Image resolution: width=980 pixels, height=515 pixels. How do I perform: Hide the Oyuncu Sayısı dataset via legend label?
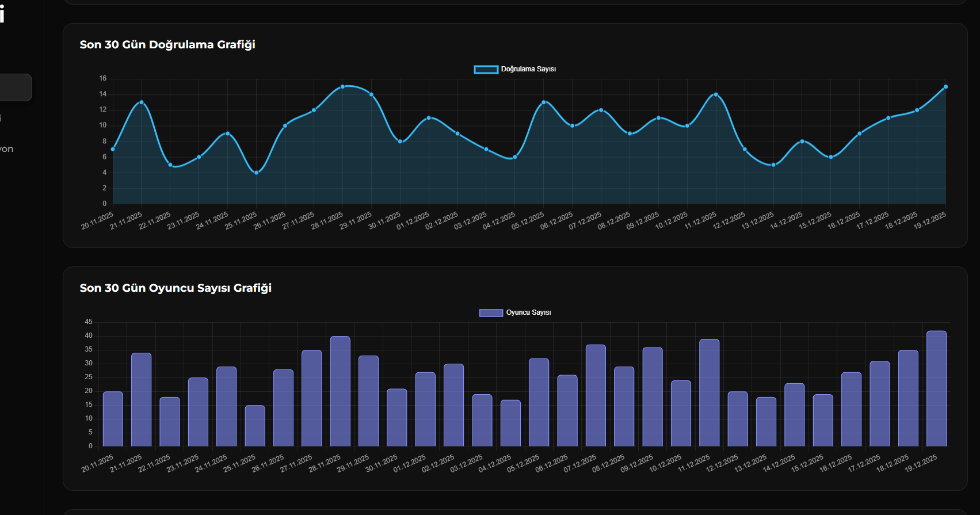(x=528, y=312)
